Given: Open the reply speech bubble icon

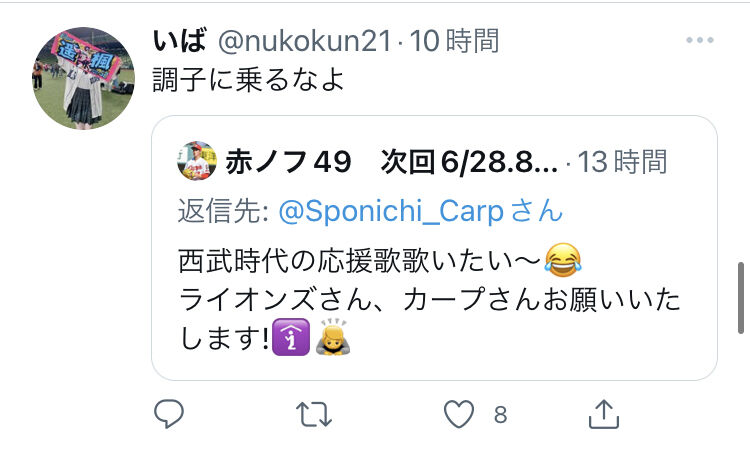Looking at the screenshot, I should [x=169, y=413].
